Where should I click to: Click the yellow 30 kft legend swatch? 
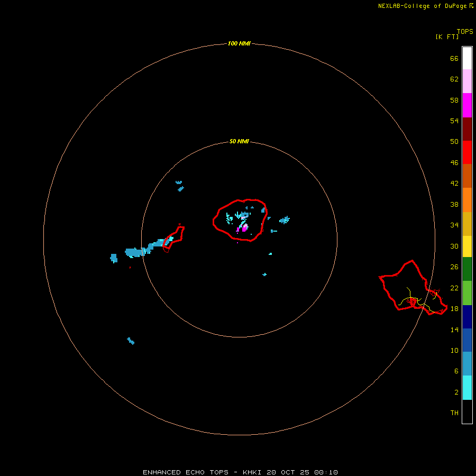coord(467,246)
